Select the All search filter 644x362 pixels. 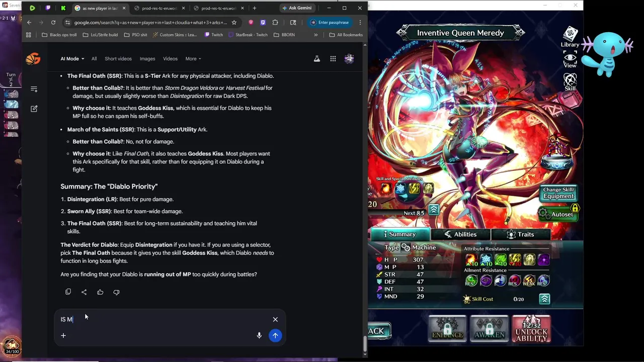(x=94, y=59)
